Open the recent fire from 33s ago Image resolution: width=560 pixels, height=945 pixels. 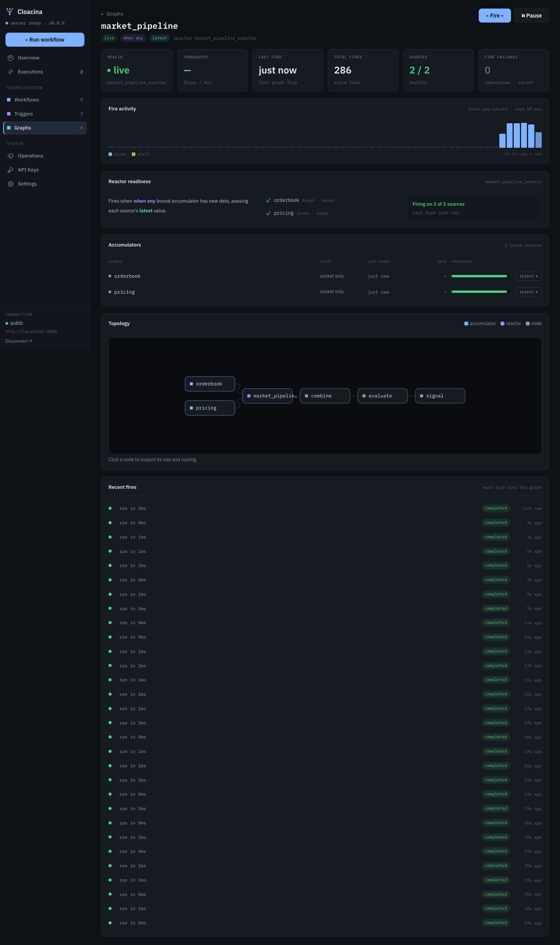tap(325, 923)
